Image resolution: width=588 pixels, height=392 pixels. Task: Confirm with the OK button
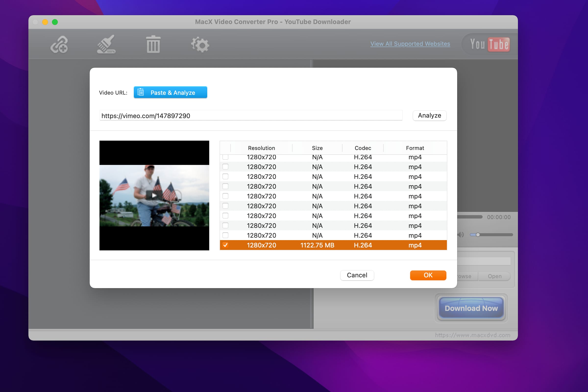click(428, 275)
